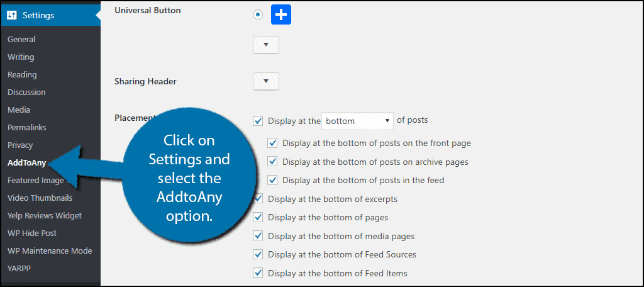This screenshot has height=287, width=644.
Task: Click the Settings sliders icon in sidebar
Action: 12,16
